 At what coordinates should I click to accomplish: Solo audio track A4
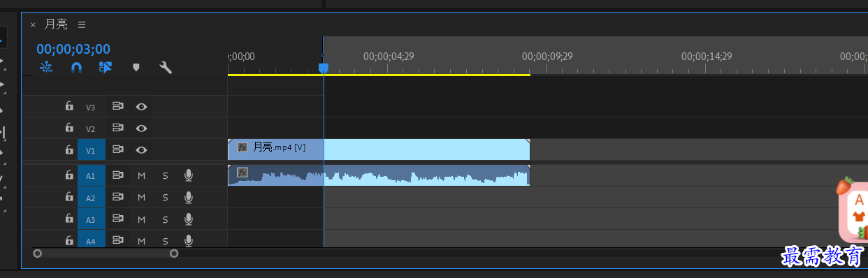click(x=166, y=240)
